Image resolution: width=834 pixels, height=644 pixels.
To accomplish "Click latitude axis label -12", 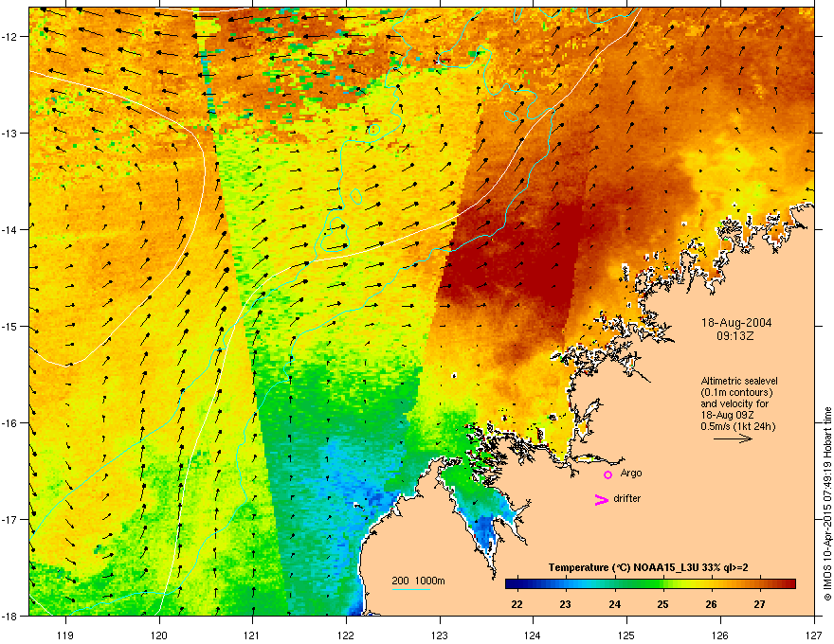I will [x=10, y=37].
